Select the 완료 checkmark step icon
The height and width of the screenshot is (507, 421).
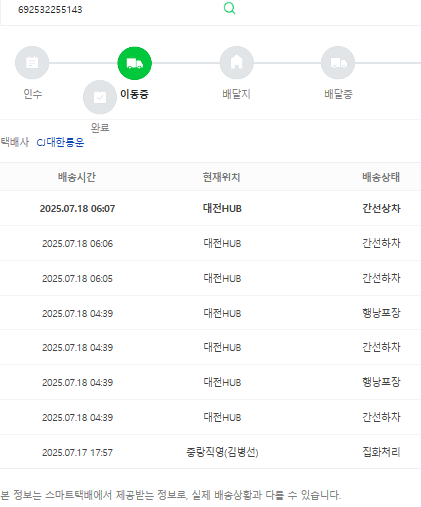[x=100, y=97]
